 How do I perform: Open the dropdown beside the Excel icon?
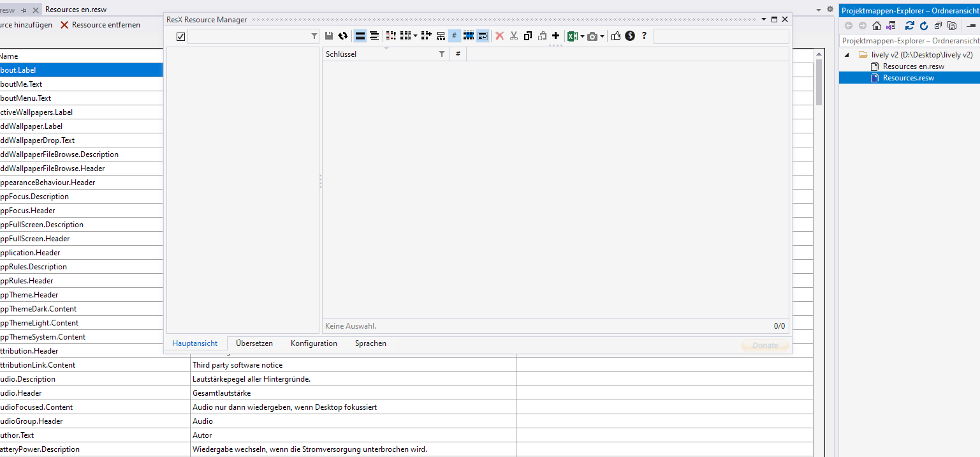pos(582,36)
